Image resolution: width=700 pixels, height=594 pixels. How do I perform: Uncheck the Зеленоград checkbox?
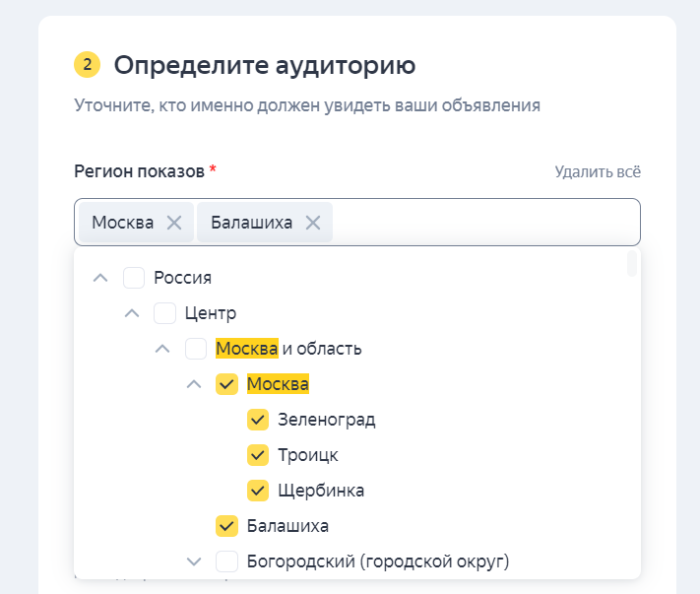tap(258, 420)
